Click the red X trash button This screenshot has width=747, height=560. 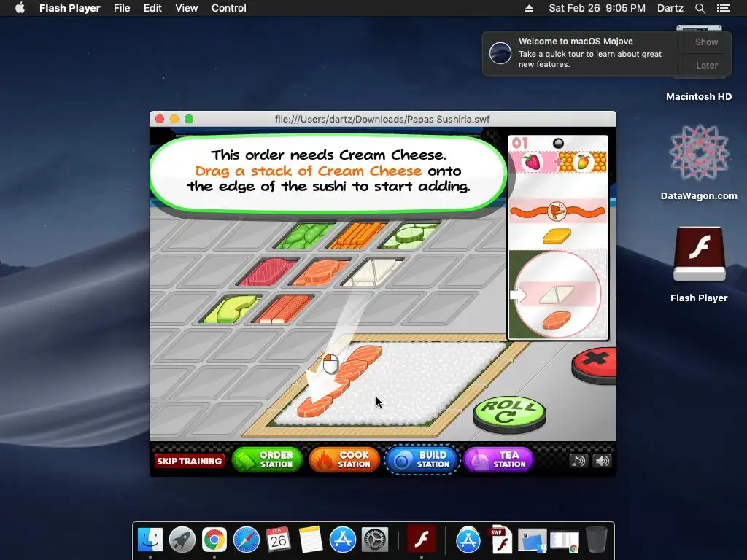[x=594, y=365]
